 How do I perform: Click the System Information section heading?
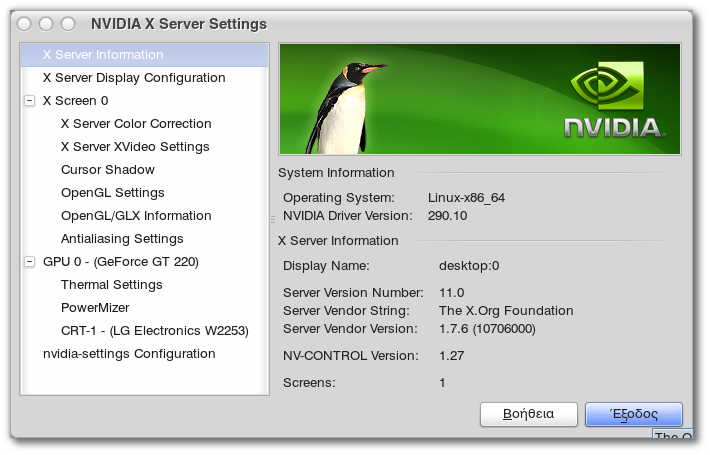point(336,173)
